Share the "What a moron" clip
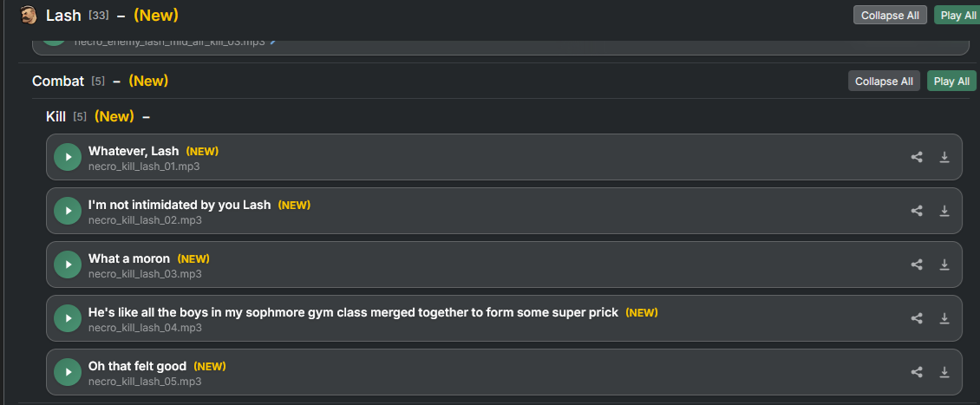This screenshot has width=980, height=405. (x=916, y=265)
